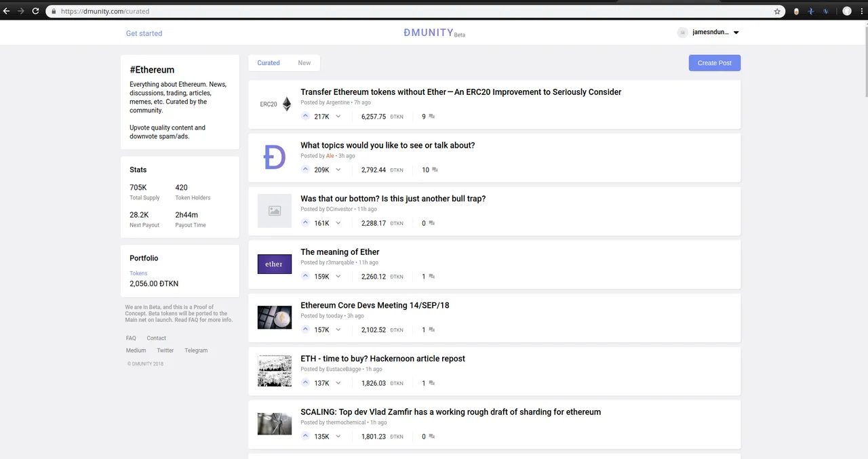Open comments icon on Core Devs Meeting post
The width and height of the screenshot is (868, 459).
[x=432, y=330]
